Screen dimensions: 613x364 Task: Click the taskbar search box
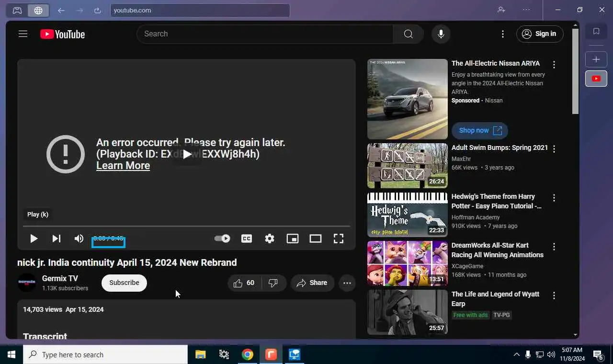(105, 354)
